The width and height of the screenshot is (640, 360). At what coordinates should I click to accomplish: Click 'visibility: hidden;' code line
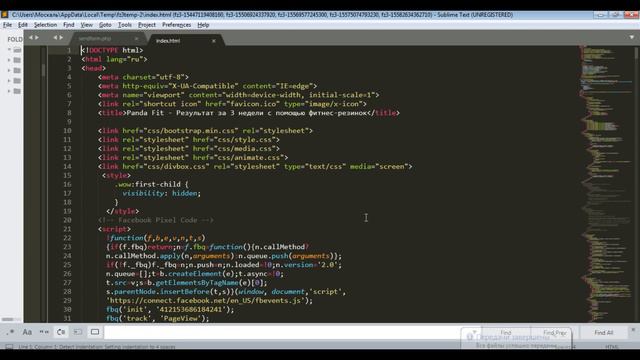tap(162, 193)
